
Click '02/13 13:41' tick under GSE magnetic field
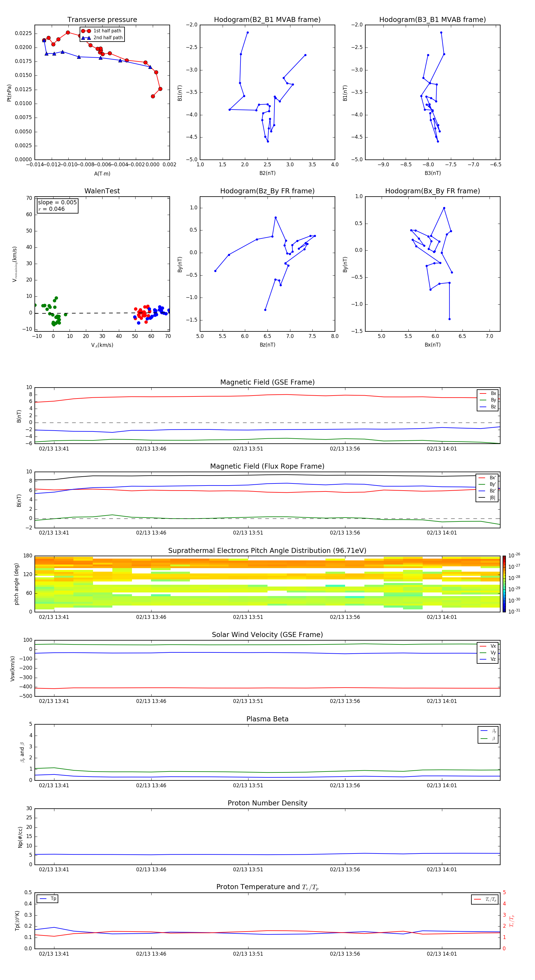coord(54,449)
